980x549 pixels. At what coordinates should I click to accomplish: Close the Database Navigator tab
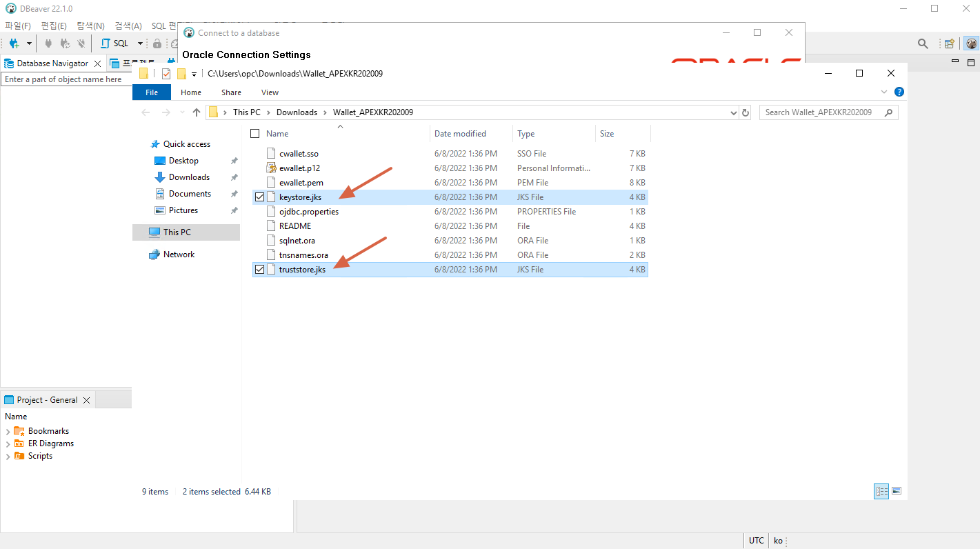point(97,63)
